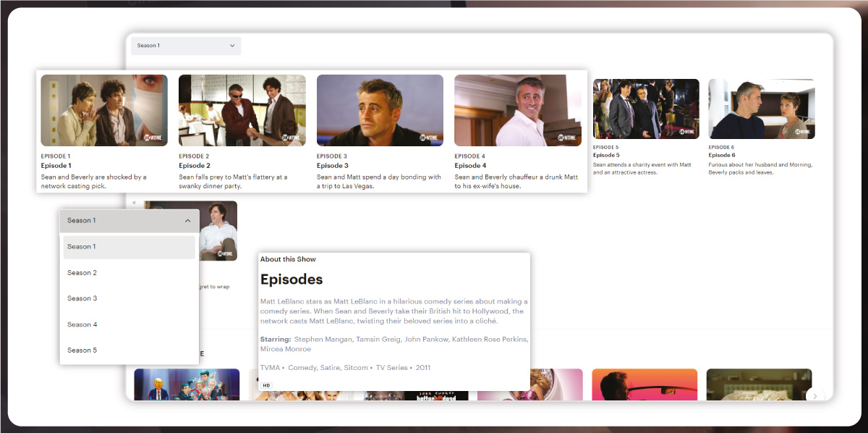Open the Season 1 dropdown at top

pyautogui.click(x=186, y=46)
